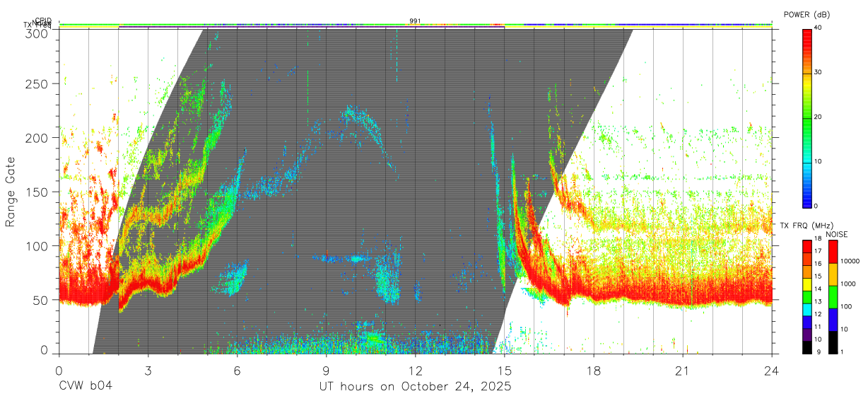Click the POWER (dB) color bar
The width and height of the screenshot is (868, 401).
[x=807, y=117]
